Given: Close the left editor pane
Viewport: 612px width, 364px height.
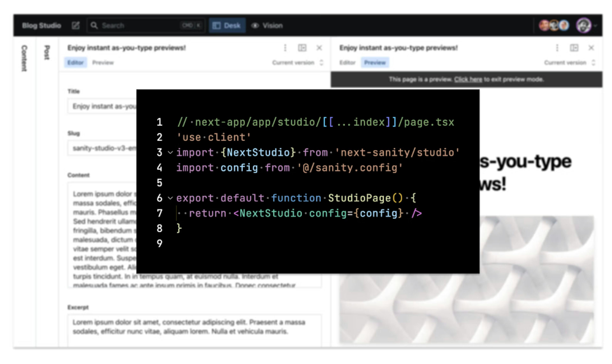Looking at the screenshot, I should pos(319,48).
